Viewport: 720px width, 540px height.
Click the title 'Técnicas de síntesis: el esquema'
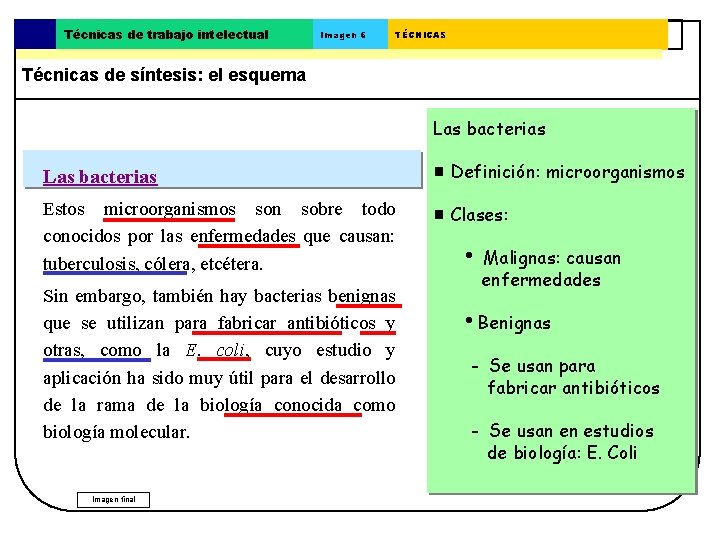click(164, 75)
